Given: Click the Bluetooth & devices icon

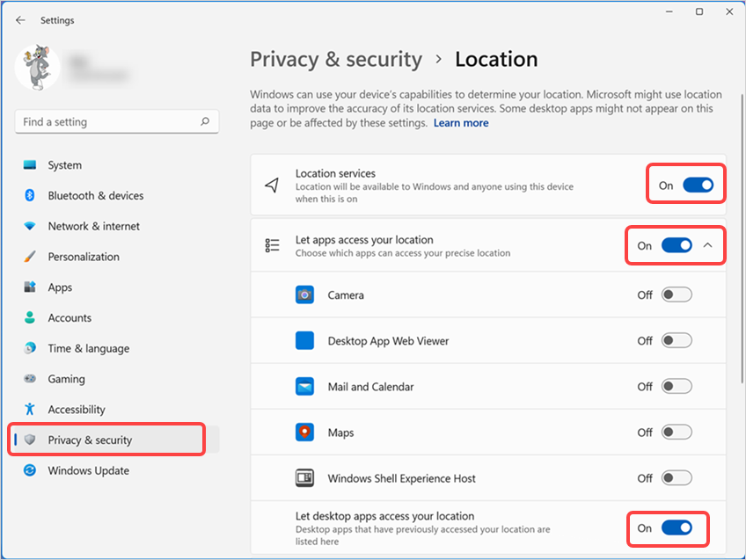Looking at the screenshot, I should [x=31, y=196].
